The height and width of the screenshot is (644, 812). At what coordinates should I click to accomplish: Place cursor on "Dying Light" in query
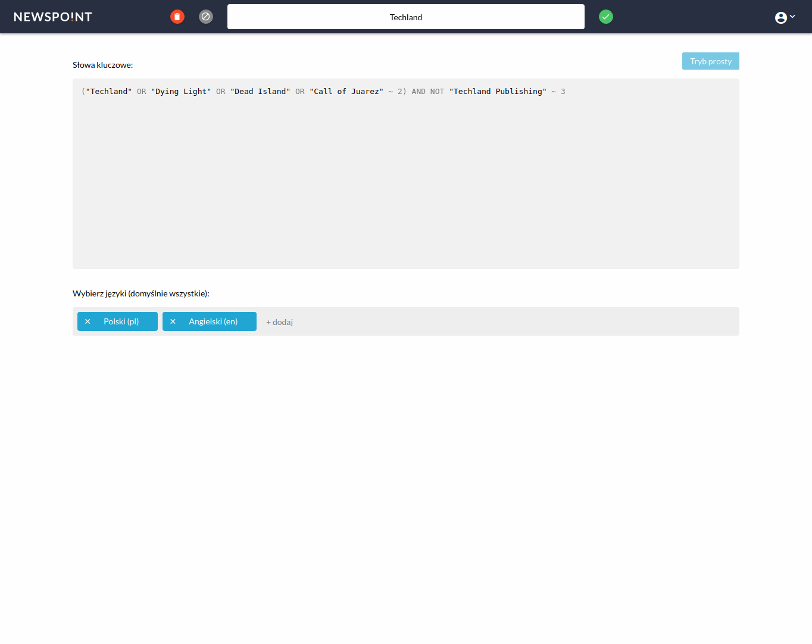click(x=181, y=92)
